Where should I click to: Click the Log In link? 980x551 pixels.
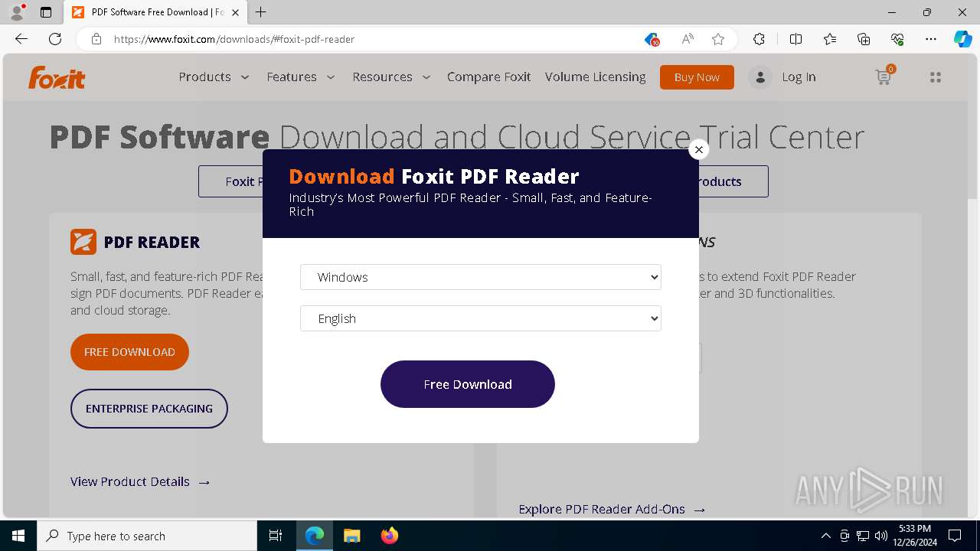[x=799, y=77]
